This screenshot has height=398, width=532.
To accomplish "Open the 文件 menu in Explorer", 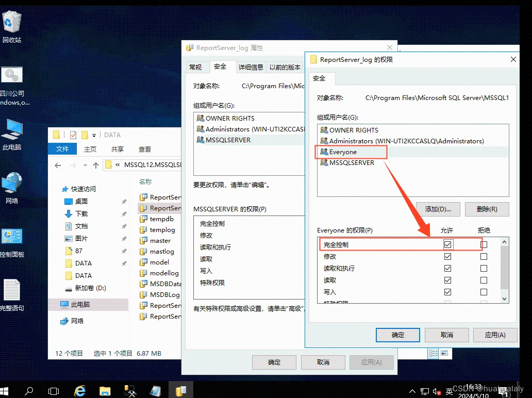I will point(62,149).
